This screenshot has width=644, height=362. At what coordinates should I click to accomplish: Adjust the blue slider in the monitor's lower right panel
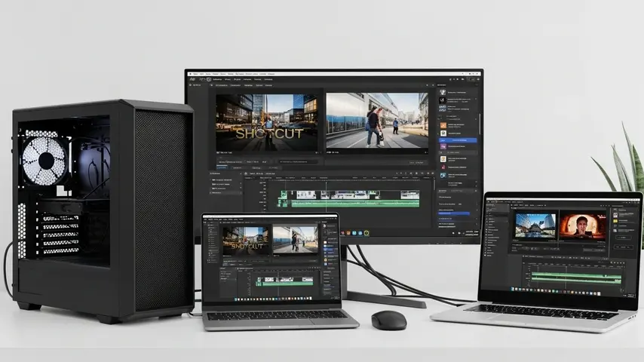(454, 213)
